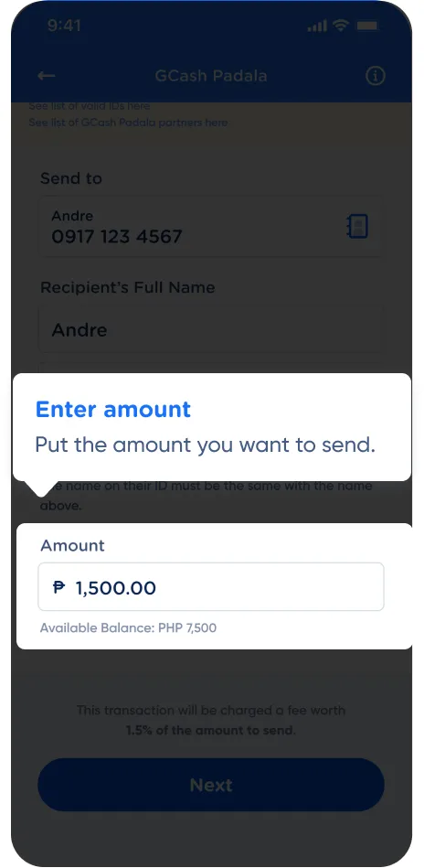Image resolution: width=424 pixels, height=868 pixels.
Task: Click the peso sign in the Amount field
Action: point(59,587)
